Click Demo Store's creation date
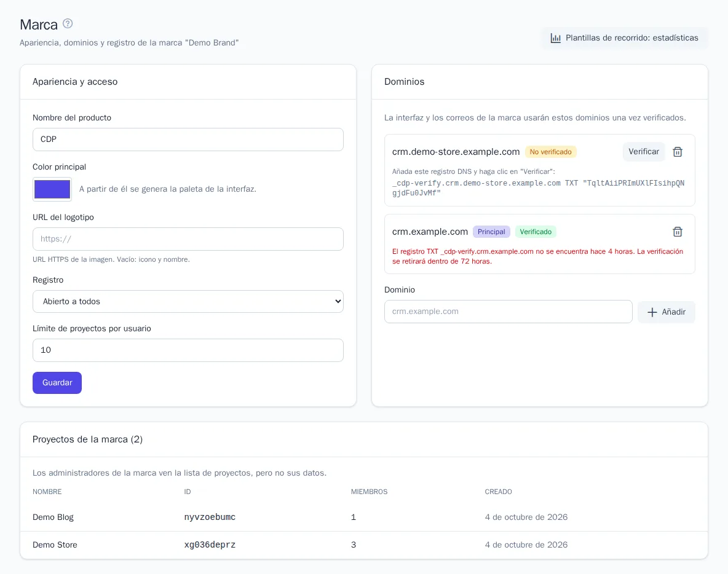Screen dimensions: 728x574 point(526,545)
